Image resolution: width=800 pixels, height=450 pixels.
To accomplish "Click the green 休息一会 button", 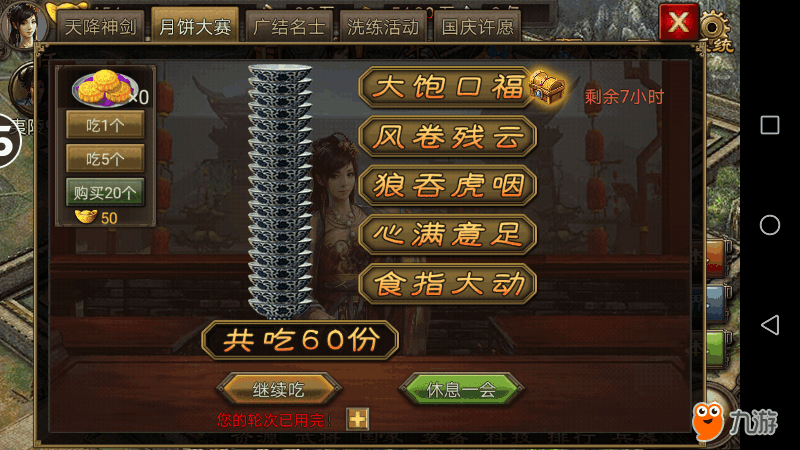I will 461,389.
